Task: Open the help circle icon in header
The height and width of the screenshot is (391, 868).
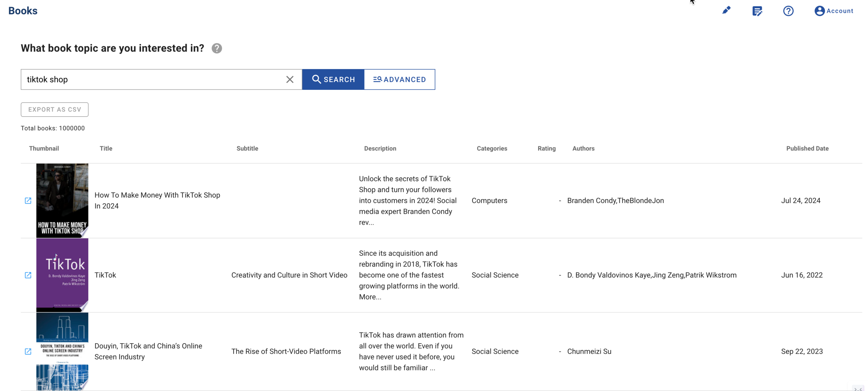Action: tap(788, 11)
